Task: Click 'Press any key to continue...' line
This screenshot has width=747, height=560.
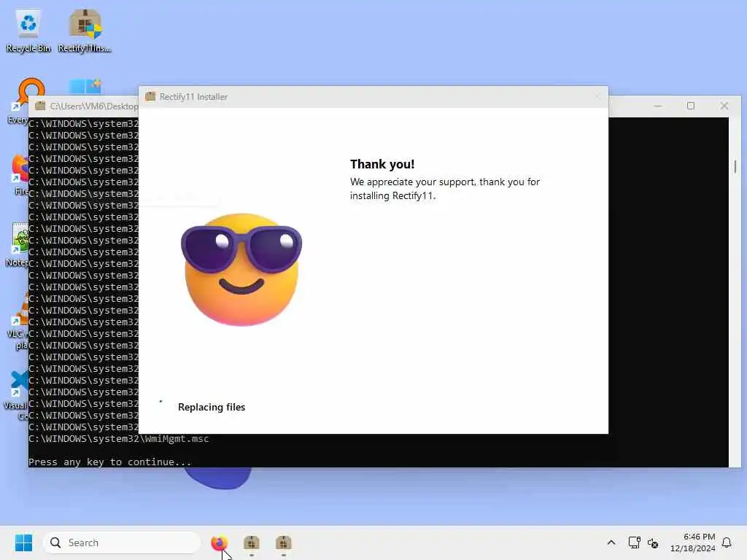Action: 109,462
